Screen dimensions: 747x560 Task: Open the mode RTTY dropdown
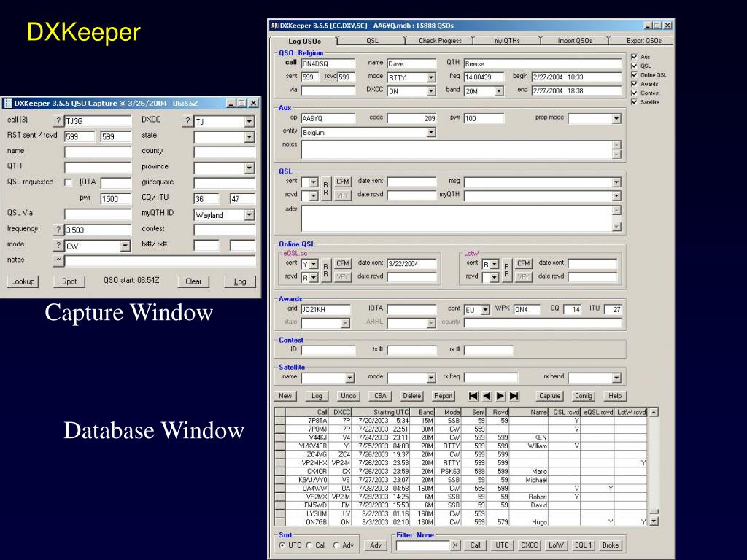click(x=431, y=77)
